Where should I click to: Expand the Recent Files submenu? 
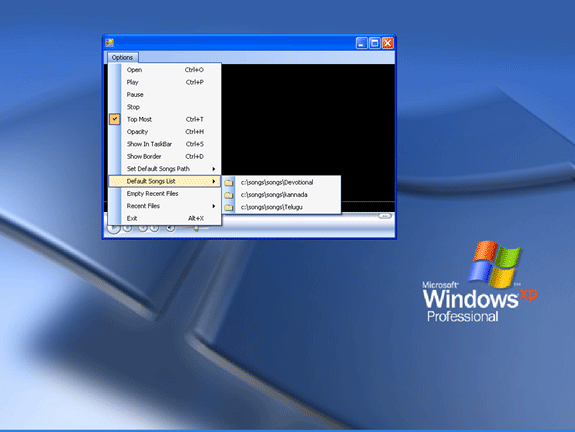[165, 206]
